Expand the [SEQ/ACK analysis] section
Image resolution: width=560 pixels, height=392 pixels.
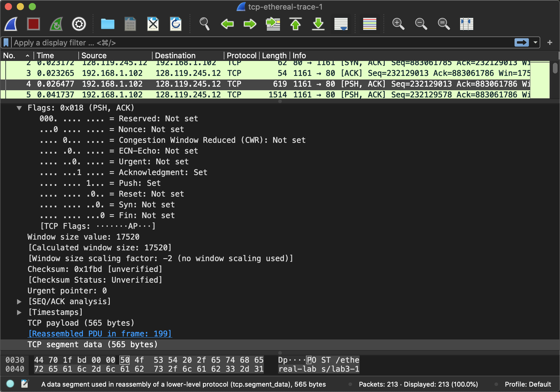[19, 302]
